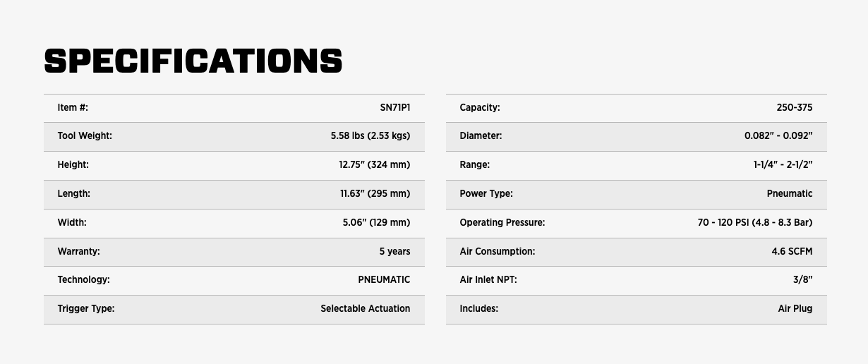Screen dimensions: 868x364
Task: Click the Length label
Action: 73,194
